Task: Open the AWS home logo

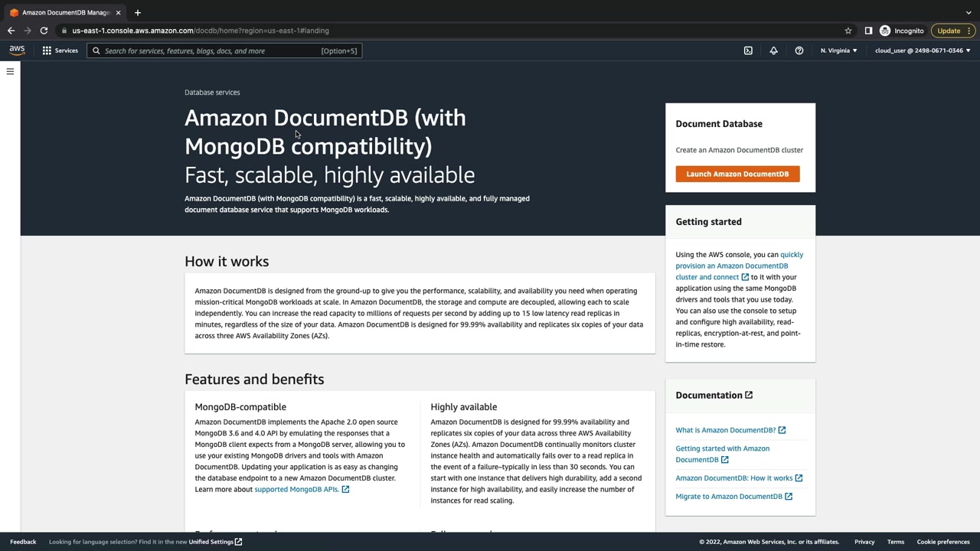Action: 17,51
